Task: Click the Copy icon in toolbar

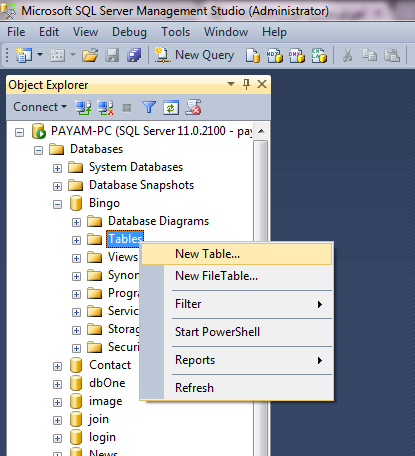Action: coord(369,55)
